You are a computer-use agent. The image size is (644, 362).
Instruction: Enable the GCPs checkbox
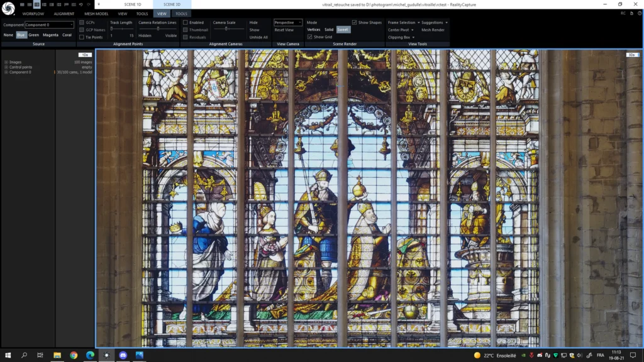point(82,23)
